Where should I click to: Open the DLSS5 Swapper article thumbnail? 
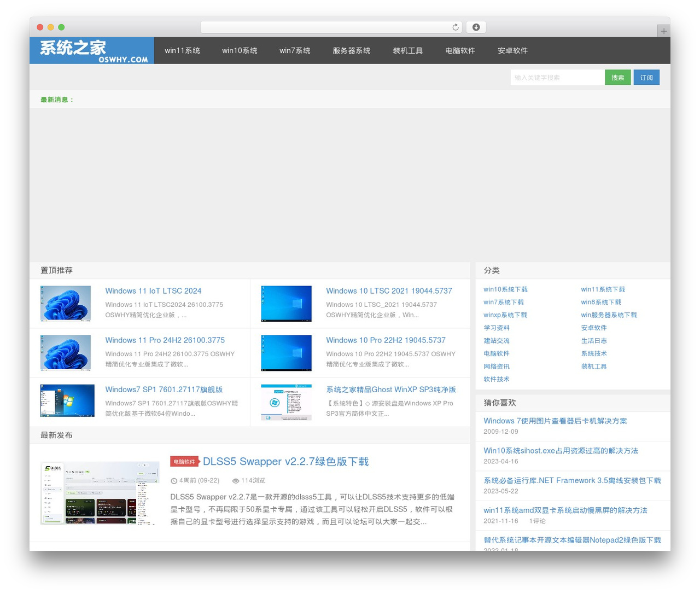100,493
